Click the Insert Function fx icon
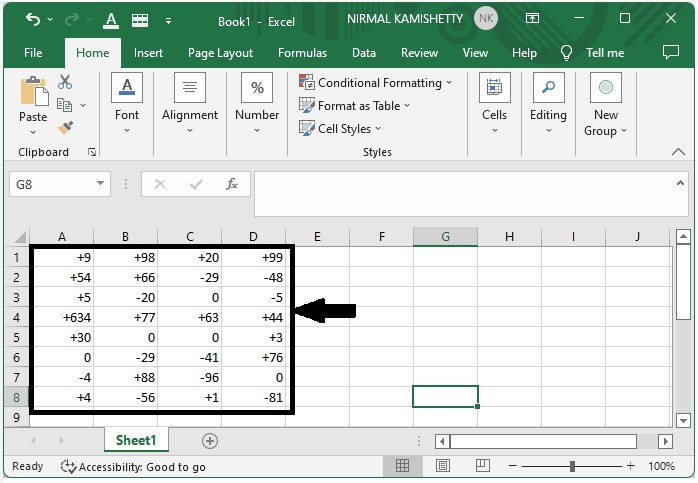 pyautogui.click(x=231, y=184)
